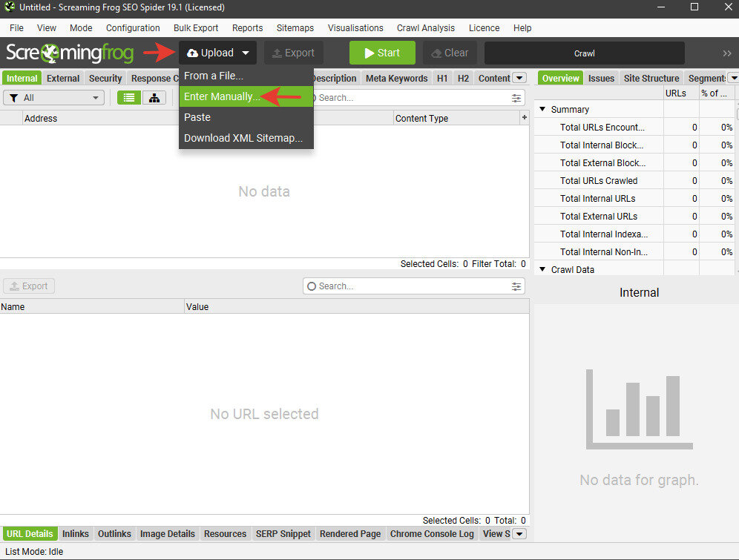Screen dimensions: 739x560
Task: Select the Site Structure tab
Action: pos(651,78)
